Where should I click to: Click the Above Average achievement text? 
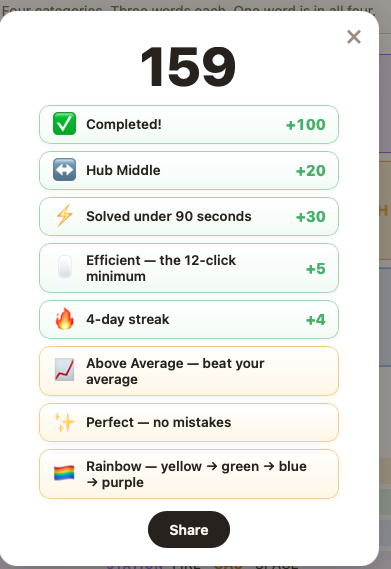(175, 371)
